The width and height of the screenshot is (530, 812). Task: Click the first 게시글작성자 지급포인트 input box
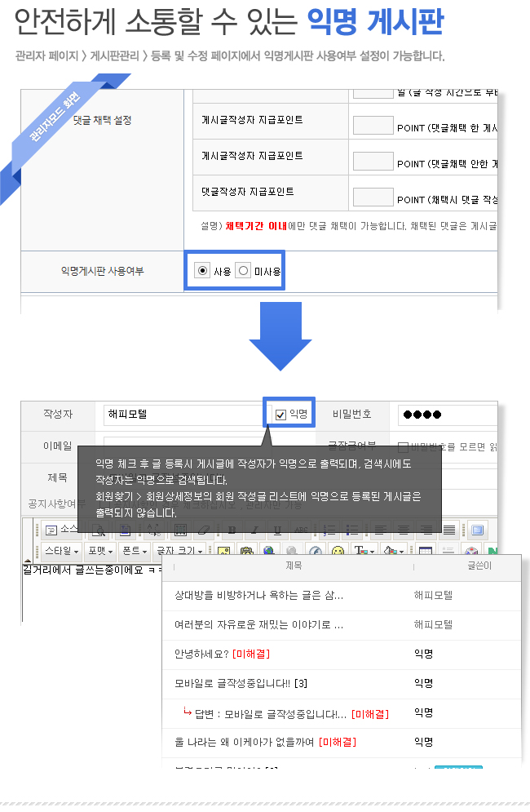click(x=373, y=126)
